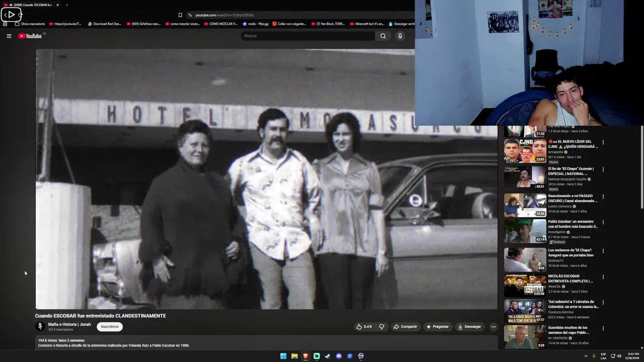The image size is (644, 362).
Task: Mute tab via speaker icon on tab
Action: tap(11, 5)
